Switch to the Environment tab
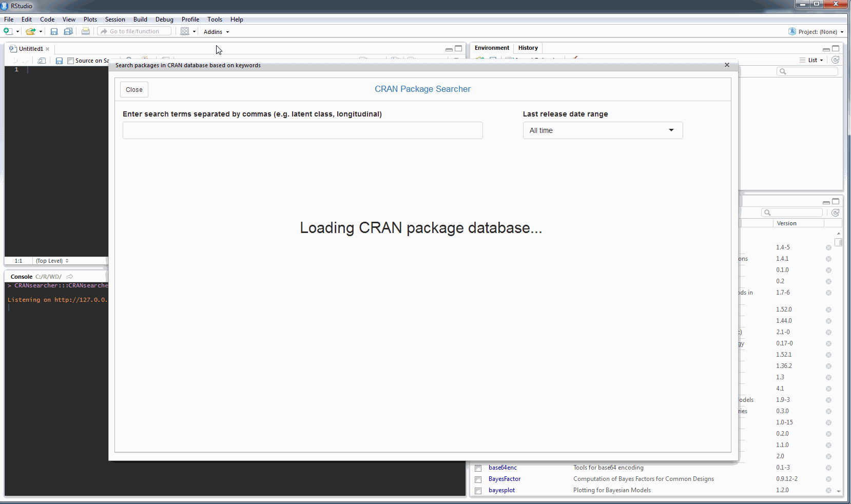 click(492, 48)
